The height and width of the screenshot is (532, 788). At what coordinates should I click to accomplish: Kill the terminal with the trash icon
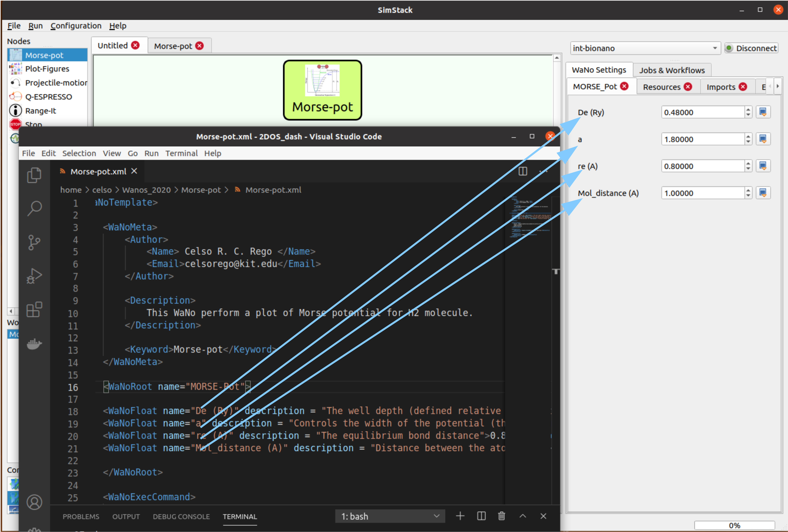pyautogui.click(x=501, y=516)
